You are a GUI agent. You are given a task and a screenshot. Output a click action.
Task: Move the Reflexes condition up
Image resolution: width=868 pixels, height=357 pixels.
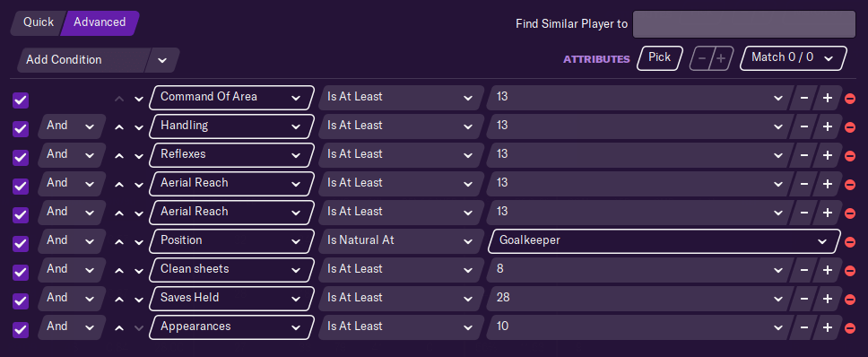pos(119,155)
